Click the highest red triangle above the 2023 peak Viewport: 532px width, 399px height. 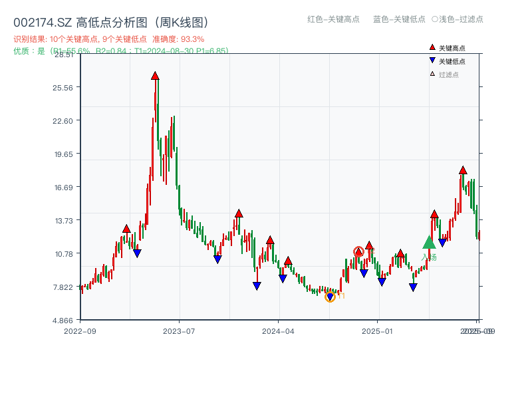[x=156, y=76]
